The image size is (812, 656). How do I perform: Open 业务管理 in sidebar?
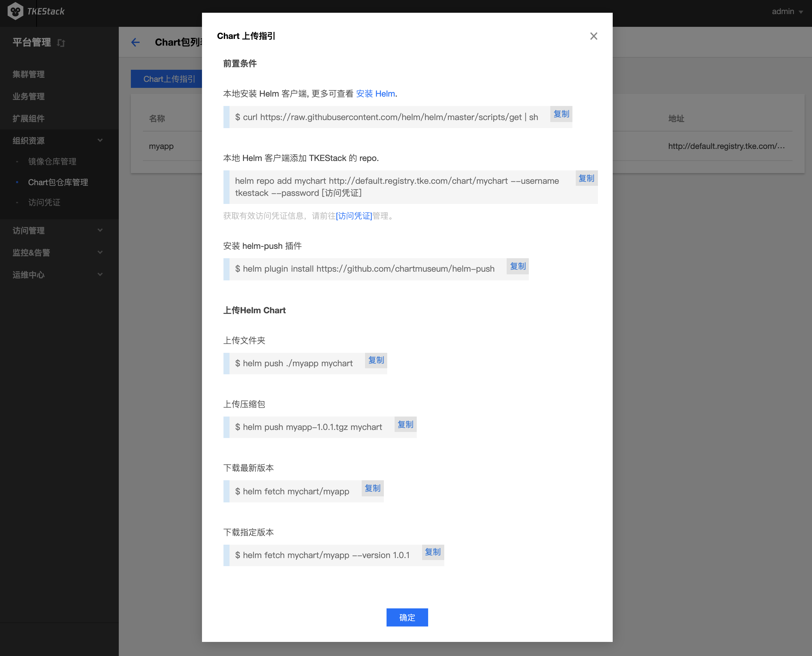pos(29,96)
